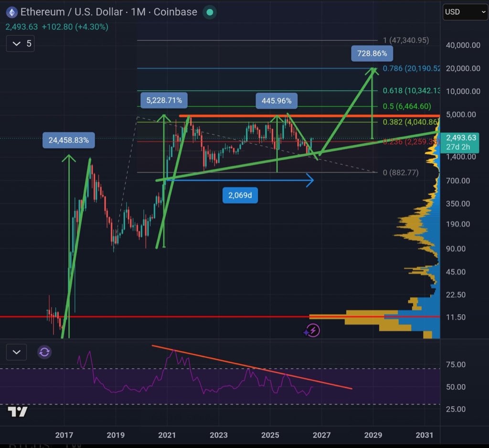Click the 2025 time axis label

tap(270, 435)
